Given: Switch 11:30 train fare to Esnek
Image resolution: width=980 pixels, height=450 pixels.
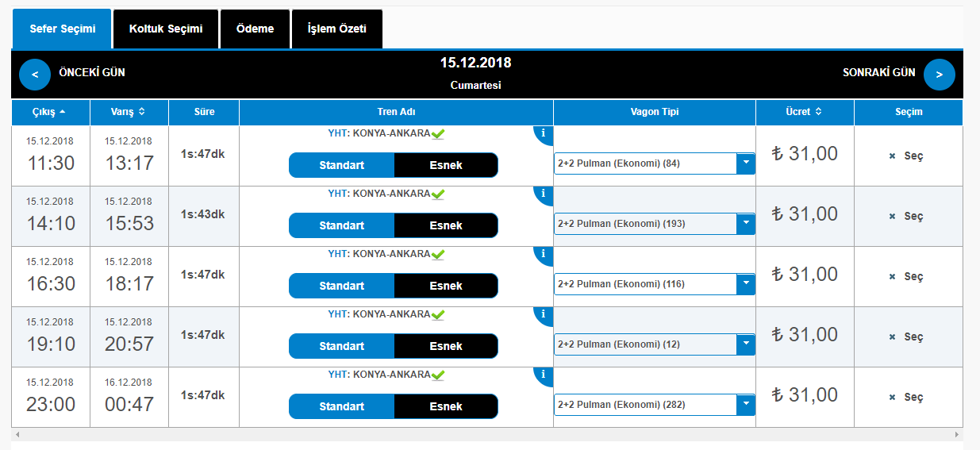Looking at the screenshot, I should click(446, 165).
